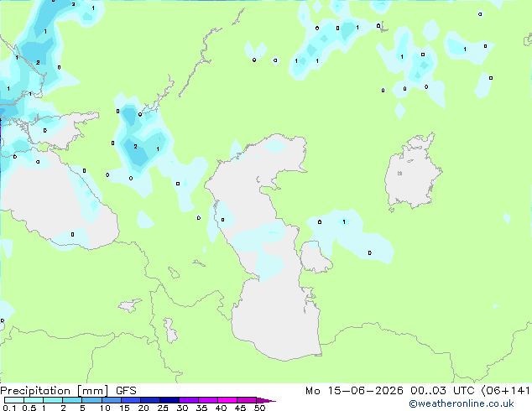Select the 2–5 mm legend color swatch
532x411 pixels.
(72, 400)
